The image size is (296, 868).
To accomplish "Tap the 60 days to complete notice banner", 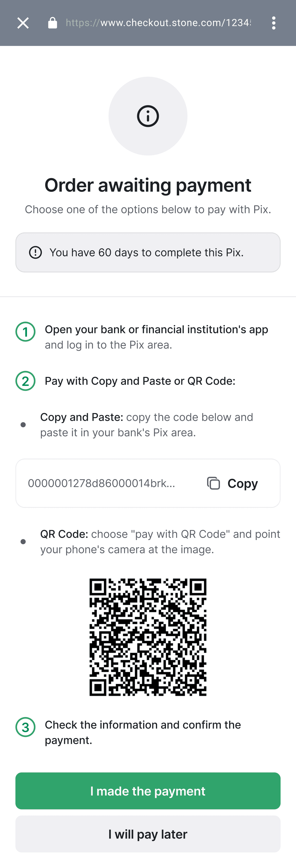I will tap(148, 252).
